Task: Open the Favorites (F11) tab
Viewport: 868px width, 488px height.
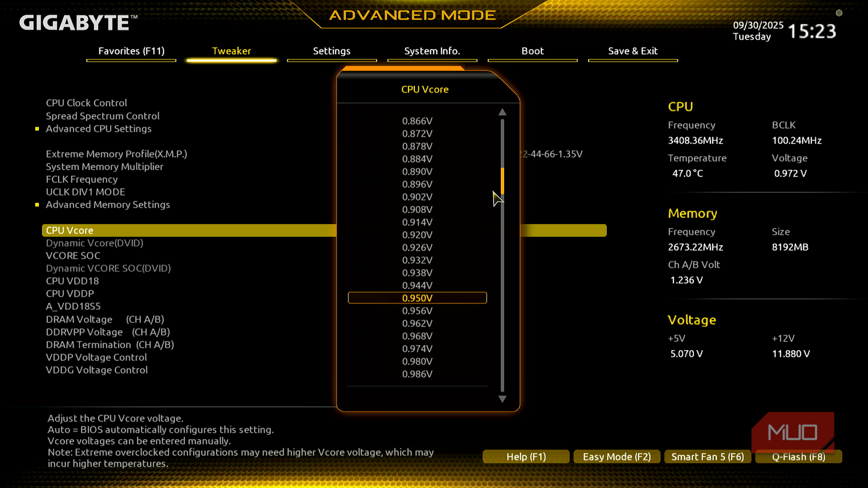Action: tap(132, 51)
